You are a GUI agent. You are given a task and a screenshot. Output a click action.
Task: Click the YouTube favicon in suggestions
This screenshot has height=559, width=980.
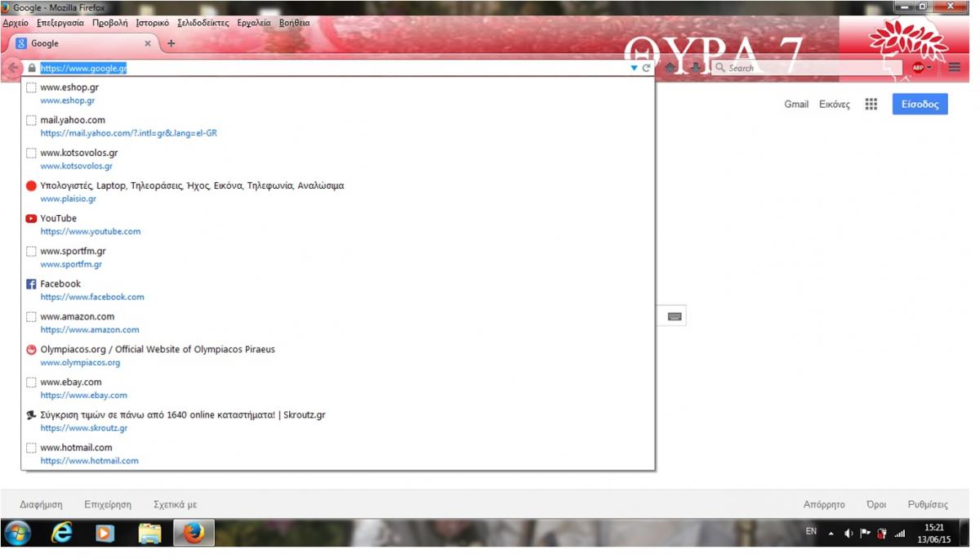click(31, 218)
